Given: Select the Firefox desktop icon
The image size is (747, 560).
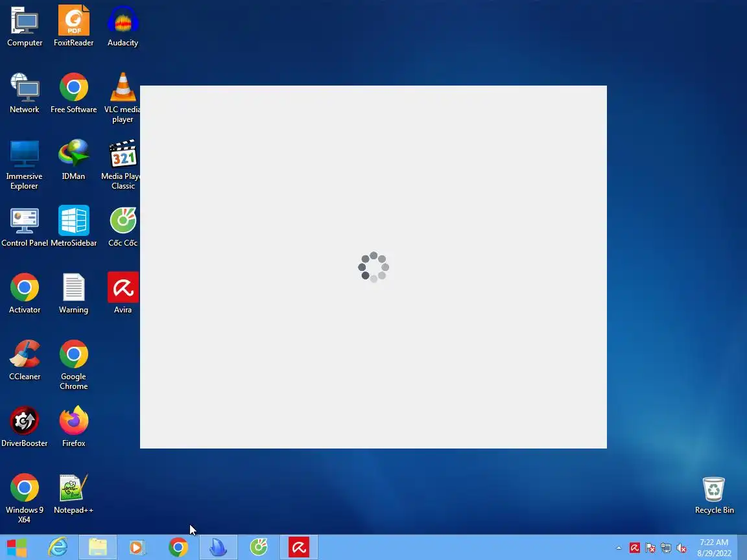Looking at the screenshot, I should [73, 426].
